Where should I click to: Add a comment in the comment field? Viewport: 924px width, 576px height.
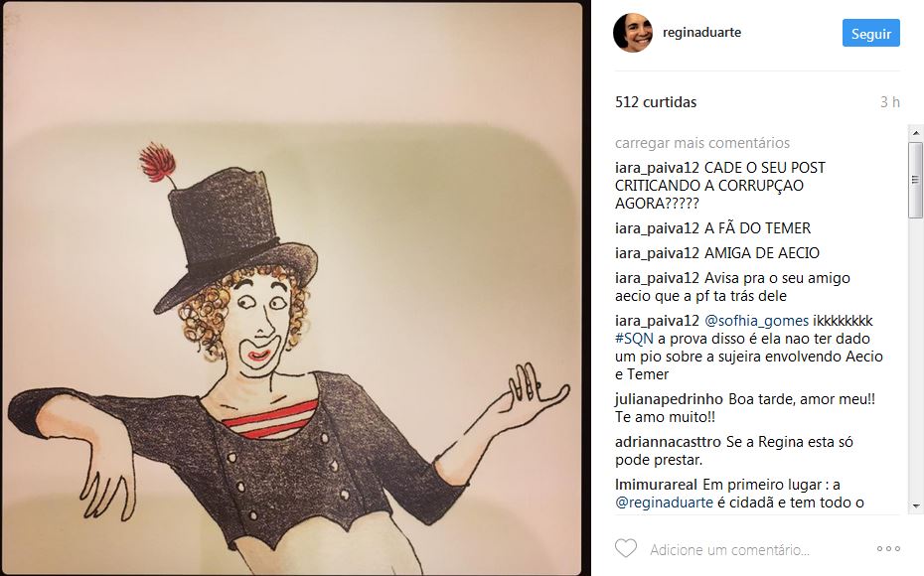click(x=729, y=549)
